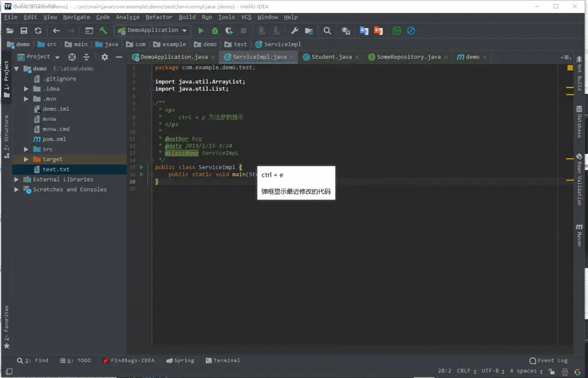Image resolution: width=588 pixels, height=378 pixels.
Task: Expand the External Libraries node
Action: [x=17, y=179]
